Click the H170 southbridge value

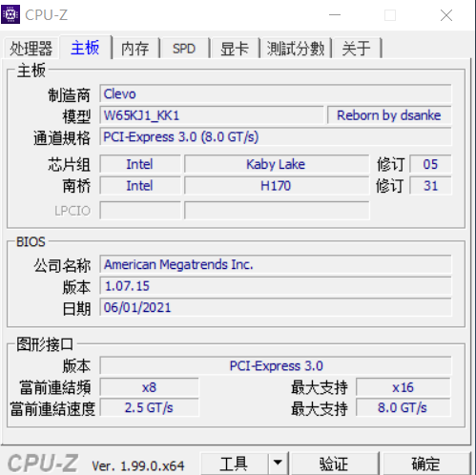(277, 186)
